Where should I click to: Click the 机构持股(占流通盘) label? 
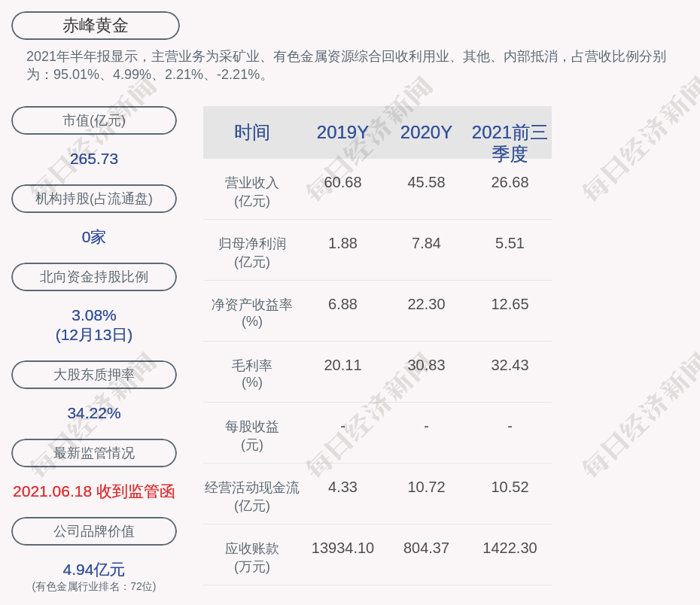click(94, 199)
